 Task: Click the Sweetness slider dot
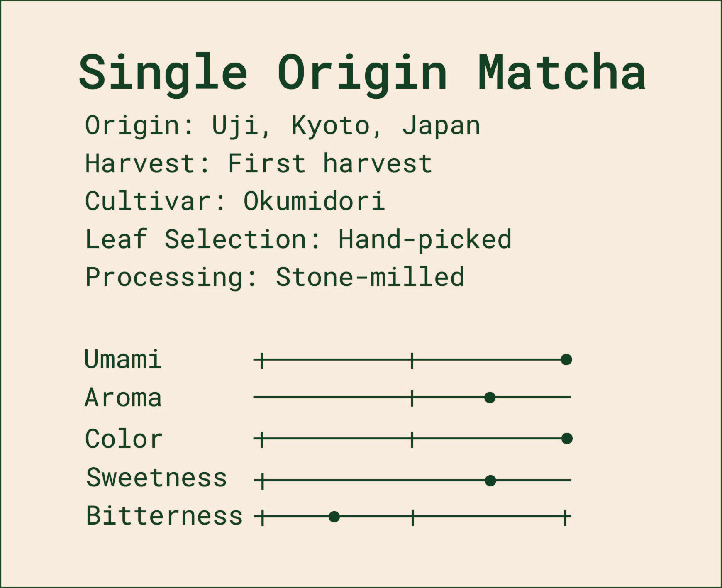click(x=490, y=481)
